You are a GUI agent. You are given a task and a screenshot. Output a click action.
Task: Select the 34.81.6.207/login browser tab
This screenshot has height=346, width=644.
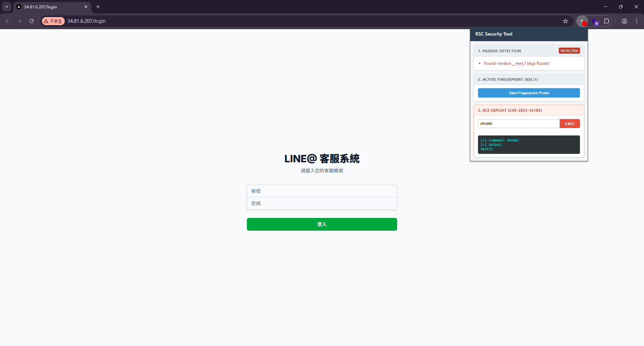coord(52,7)
